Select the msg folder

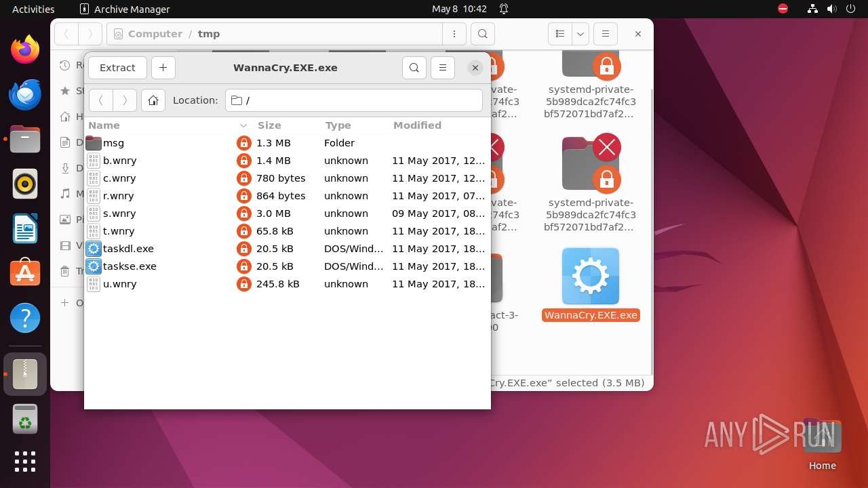click(x=287, y=143)
